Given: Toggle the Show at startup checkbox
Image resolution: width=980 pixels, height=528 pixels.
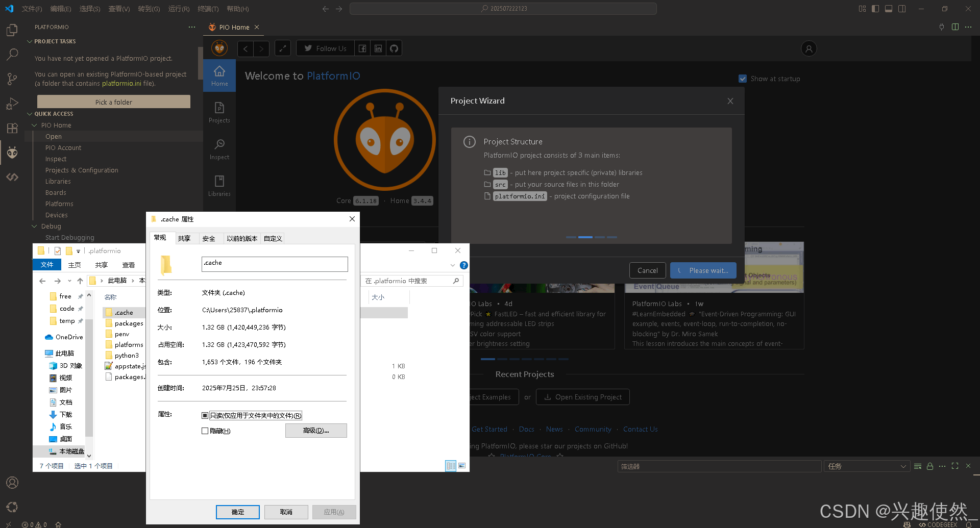Looking at the screenshot, I should (x=743, y=79).
